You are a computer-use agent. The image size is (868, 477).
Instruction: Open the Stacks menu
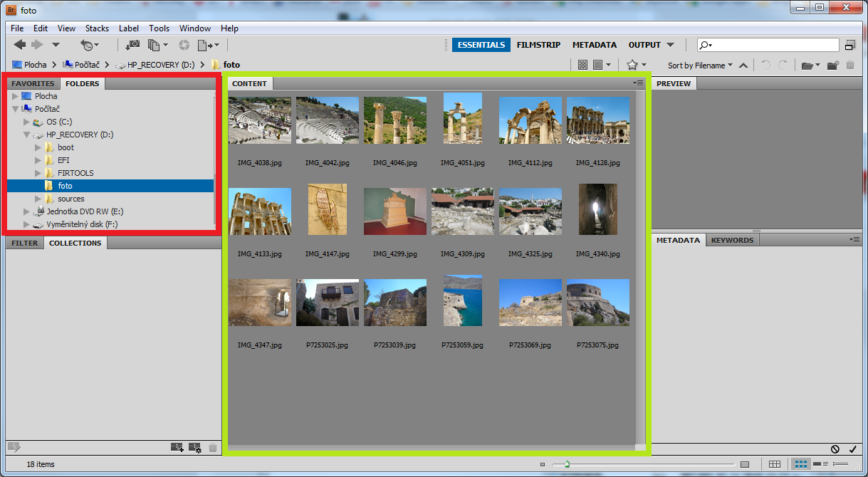coord(97,28)
